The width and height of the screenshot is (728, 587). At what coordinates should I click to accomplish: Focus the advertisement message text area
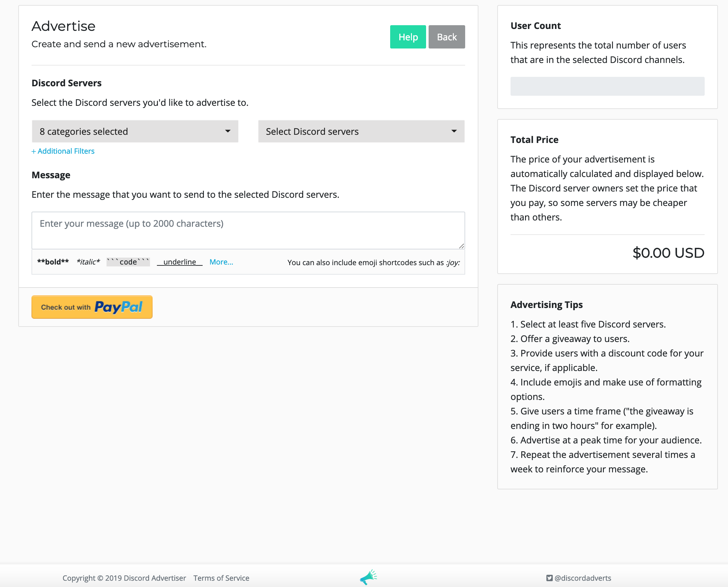[x=248, y=231]
